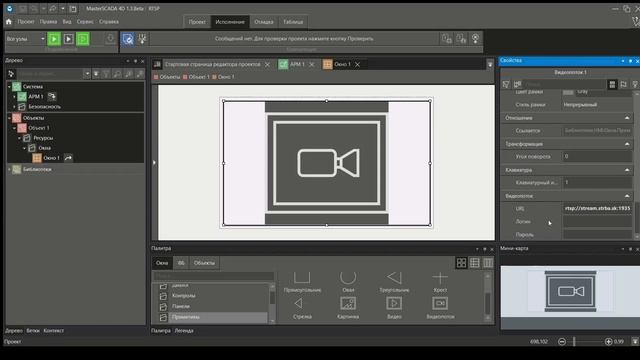Open the Проект menu

click(x=26, y=22)
